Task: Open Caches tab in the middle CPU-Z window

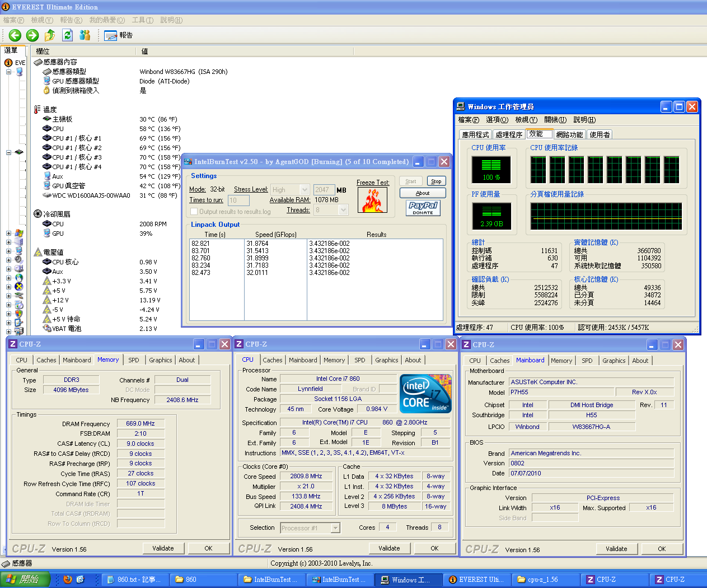Action: tap(273, 360)
